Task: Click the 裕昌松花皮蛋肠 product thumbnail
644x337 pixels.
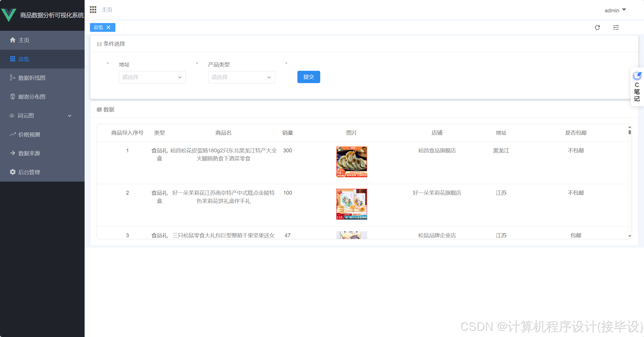Action: click(x=351, y=162)
